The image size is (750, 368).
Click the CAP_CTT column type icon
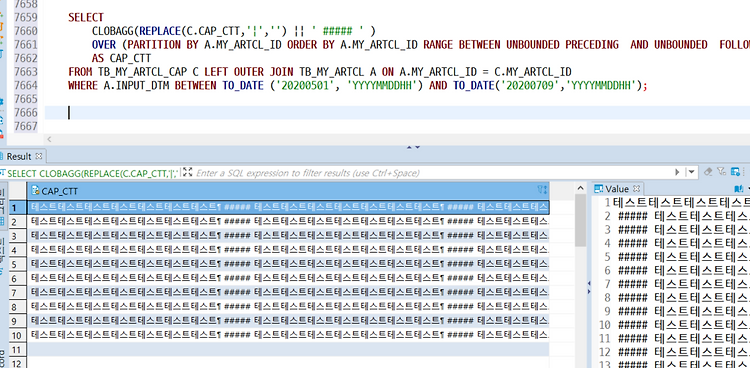point(35,190)
